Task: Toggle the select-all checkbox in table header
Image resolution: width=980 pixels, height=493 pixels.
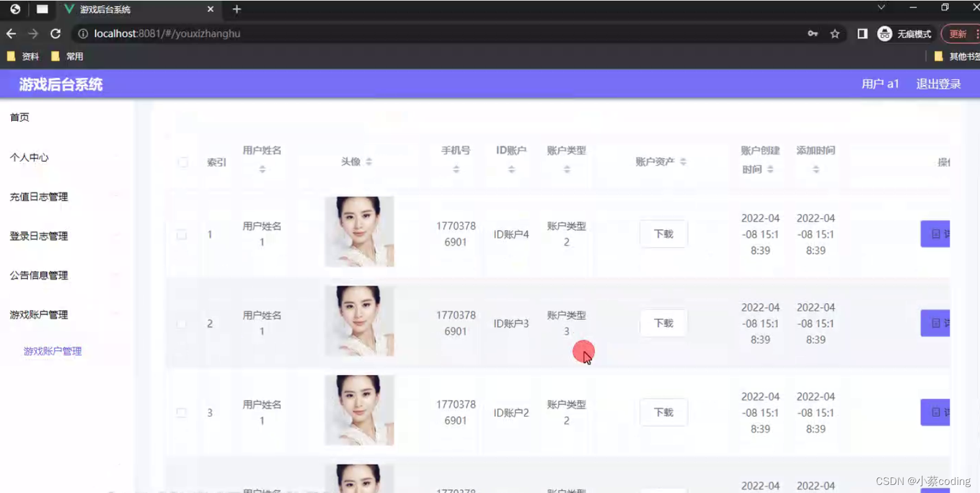Action: point(183,162)
